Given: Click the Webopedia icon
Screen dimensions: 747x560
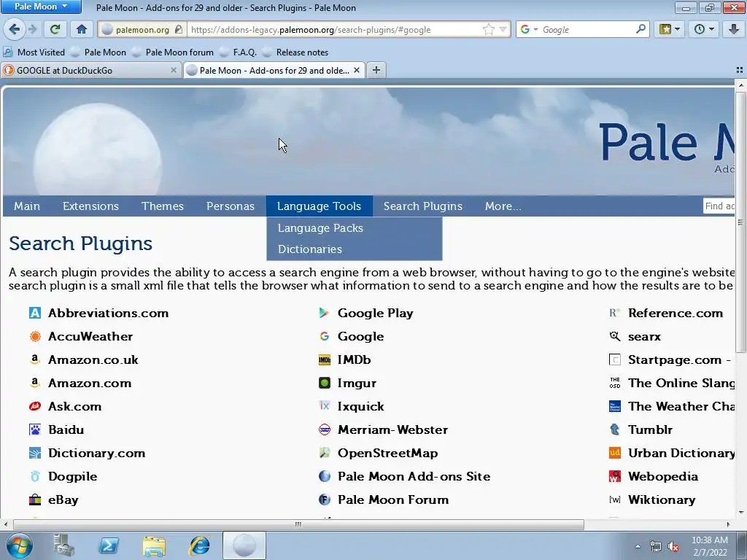Looking at the screenshot, I should pyautogui.click(x=615, y=476).
